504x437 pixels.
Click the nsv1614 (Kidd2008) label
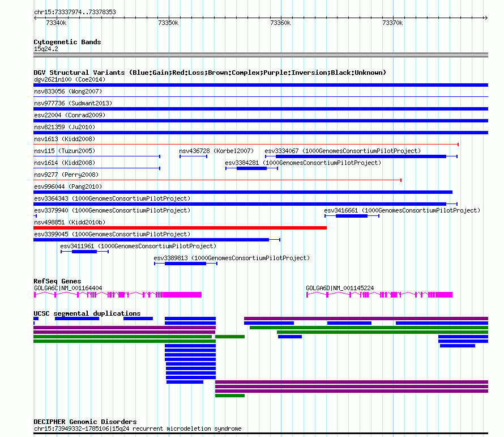click(x=65, y=163)
